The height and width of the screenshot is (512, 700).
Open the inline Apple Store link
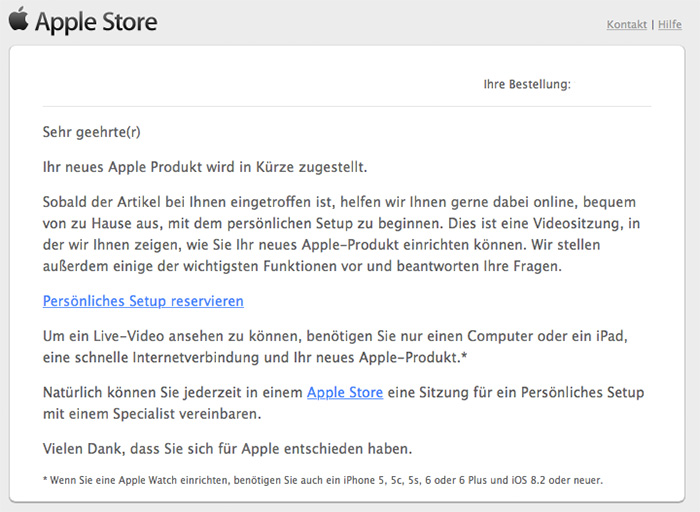(x=345, y=392)
